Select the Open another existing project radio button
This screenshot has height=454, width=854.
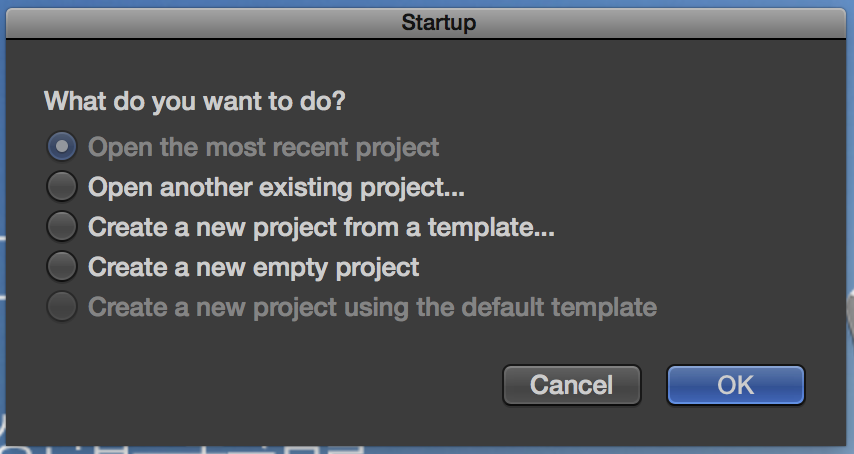pyautogui.click(x=62, y=187)
